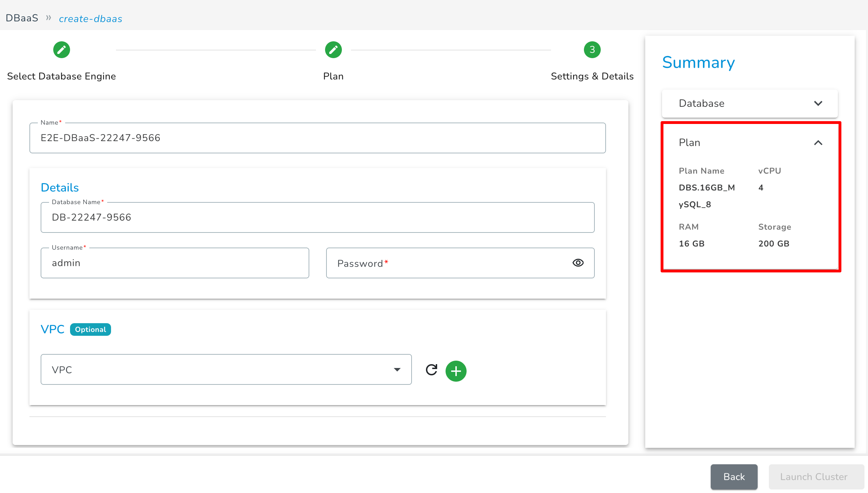Click the Password input field
The image size is (868, 493).
(x=460, y=263)
